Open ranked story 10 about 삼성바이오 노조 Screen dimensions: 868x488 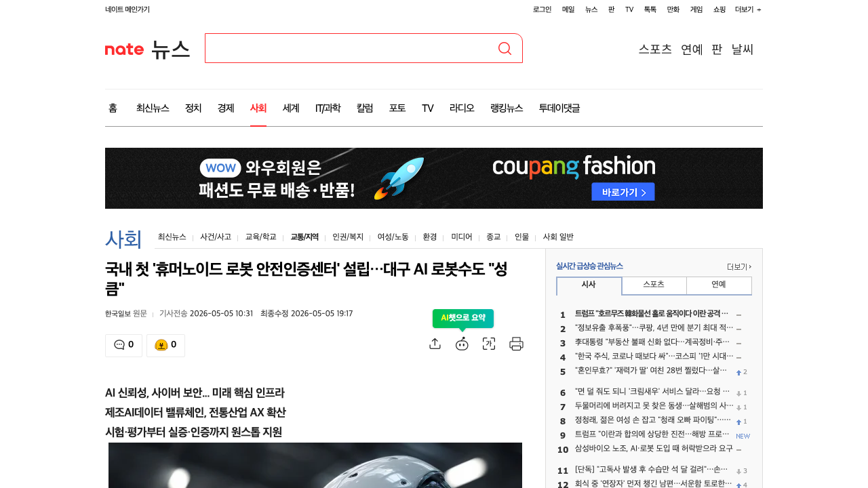(654, 449)
